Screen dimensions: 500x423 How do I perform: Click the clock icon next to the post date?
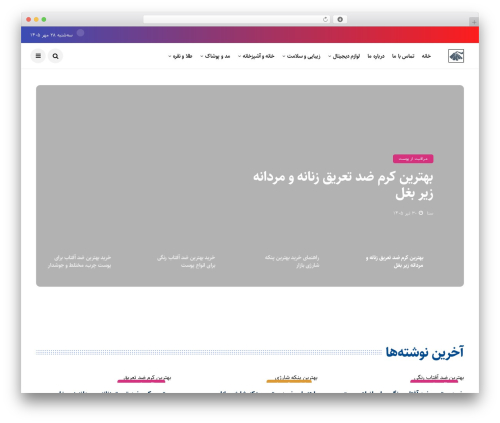pyautogui.click(x=421, y=213)
